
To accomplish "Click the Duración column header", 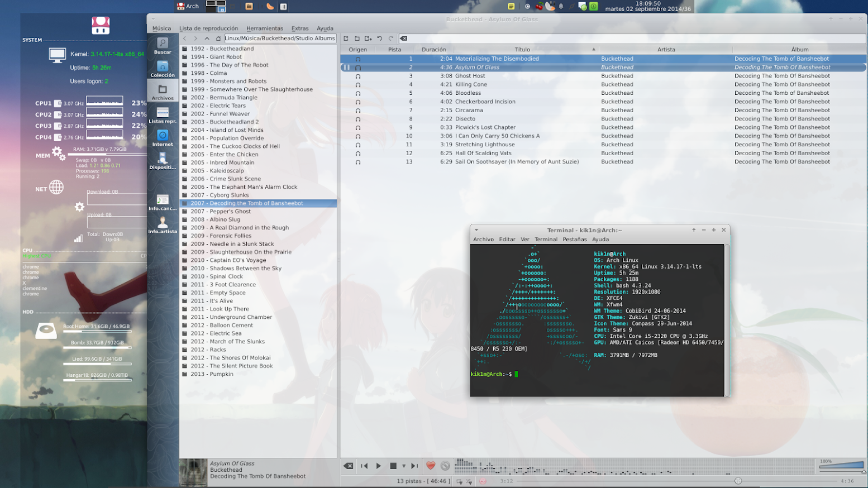I will pyautogui.click(x=433, y=49).
